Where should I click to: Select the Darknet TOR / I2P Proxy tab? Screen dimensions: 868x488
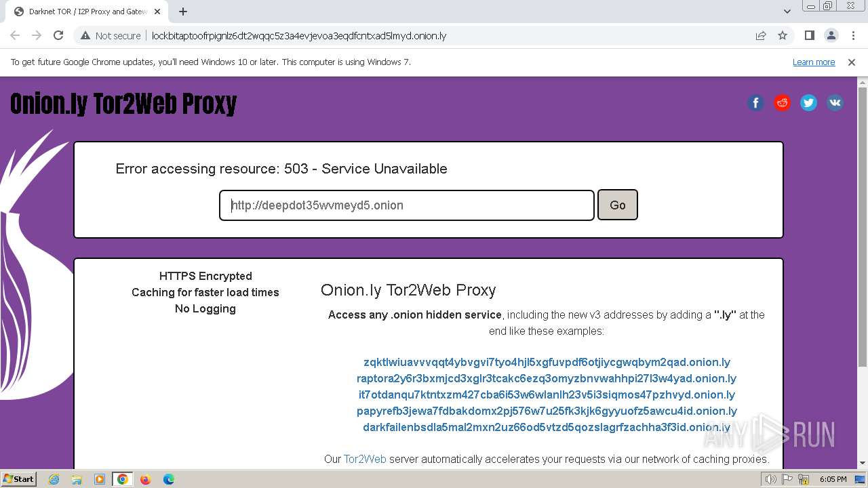[85, 12]
